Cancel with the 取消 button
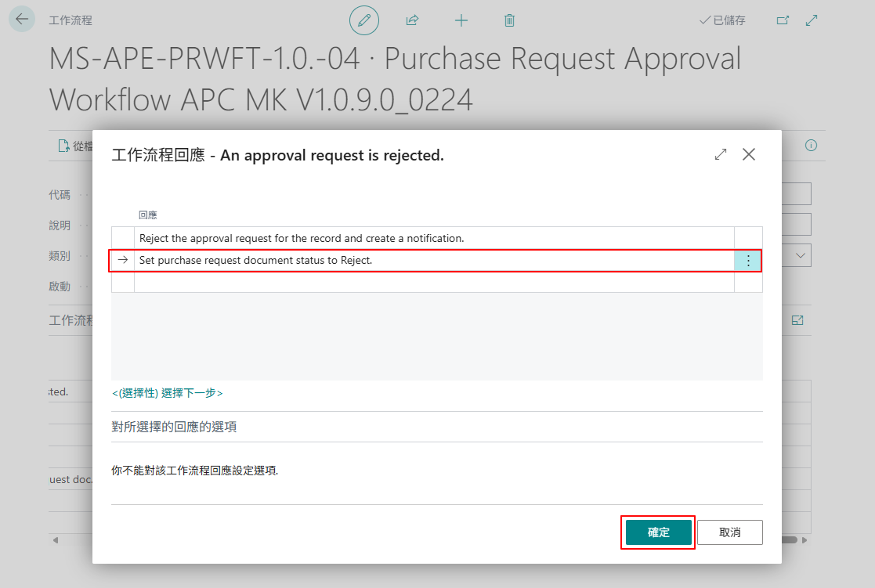The image size is (875, 588). (730, 532)
